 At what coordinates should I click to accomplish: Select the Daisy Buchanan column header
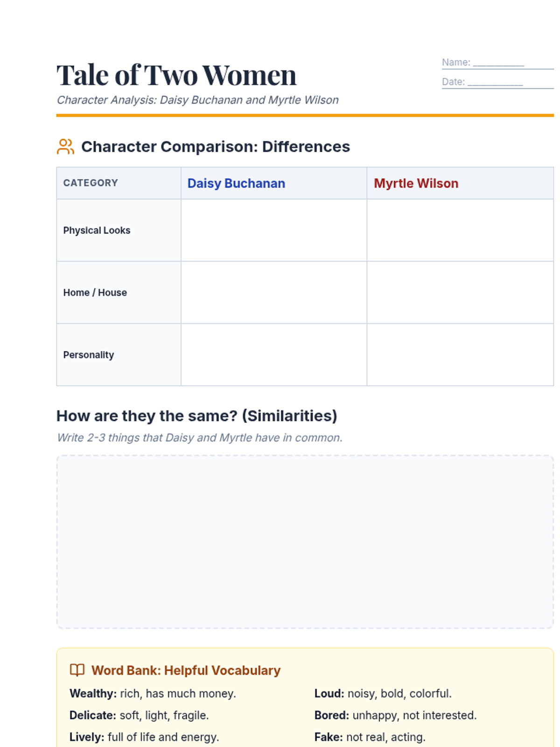click(x=236, y=183)
